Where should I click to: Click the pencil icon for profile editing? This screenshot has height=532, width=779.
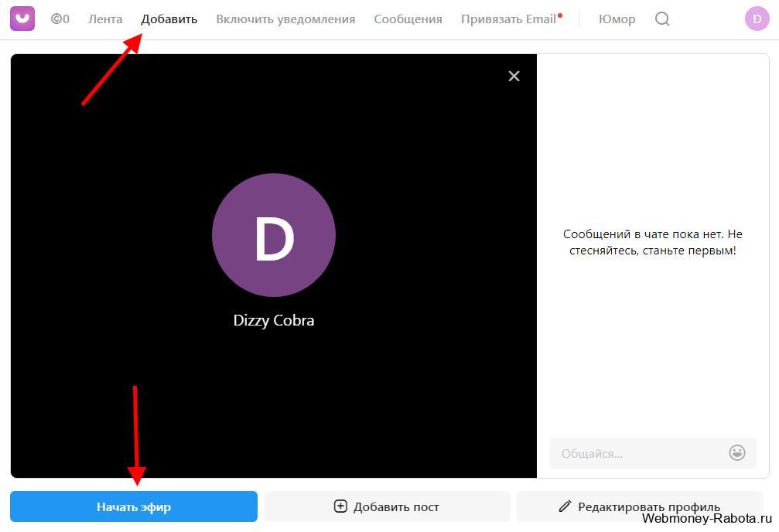coord(565,506)
